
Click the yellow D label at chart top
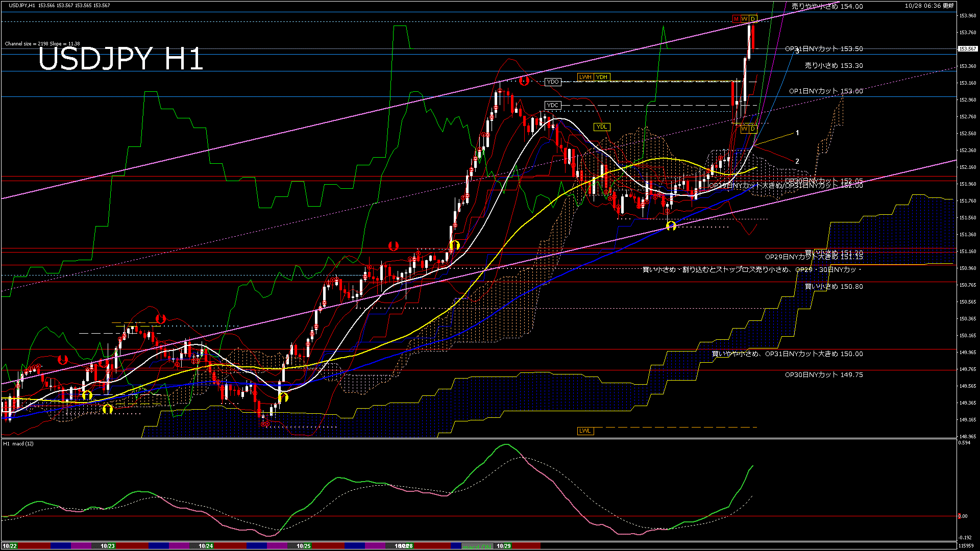[x=753, y=19]
